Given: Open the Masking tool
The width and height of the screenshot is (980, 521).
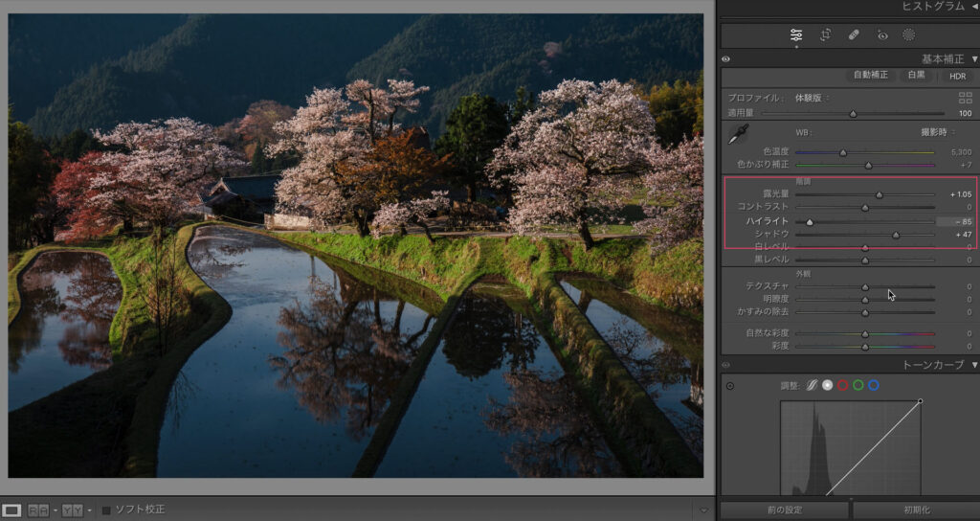Looking at the screenshot, I should click(908, 34).
